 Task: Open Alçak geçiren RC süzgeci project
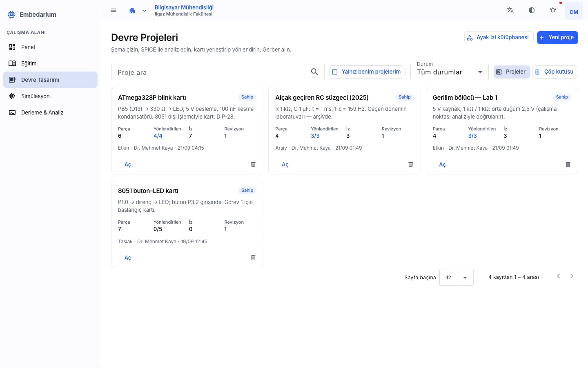285,164
